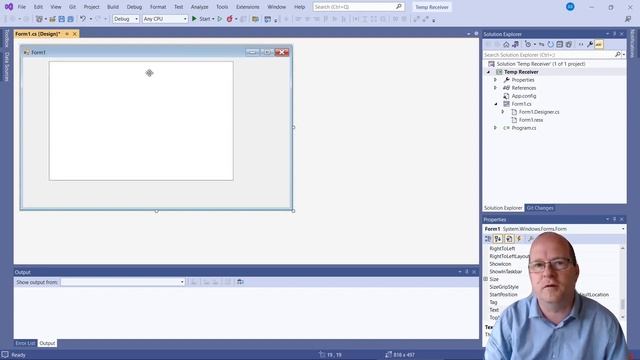Open the Help menu
The image size is (640, 360).
(x=300, y=7)
